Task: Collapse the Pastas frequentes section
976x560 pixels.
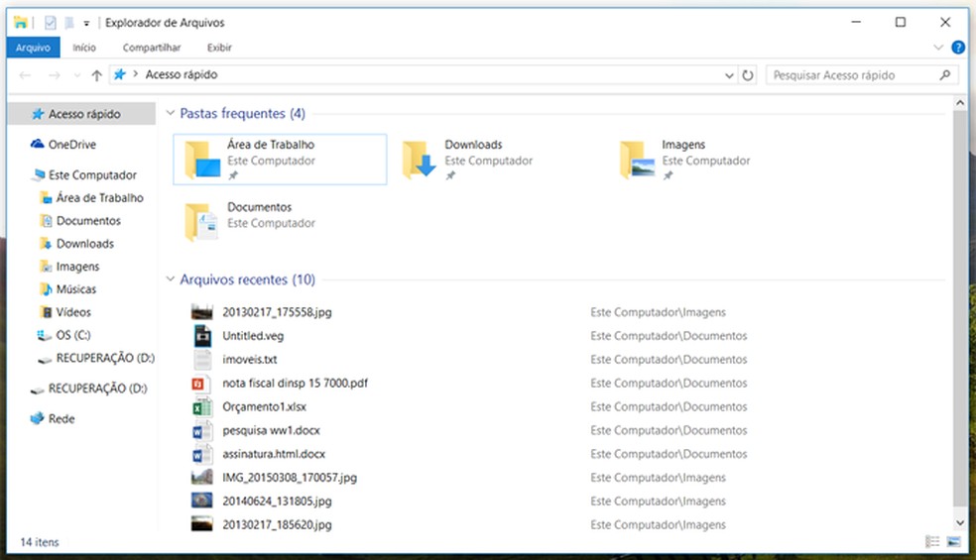Action: [170, 113]
